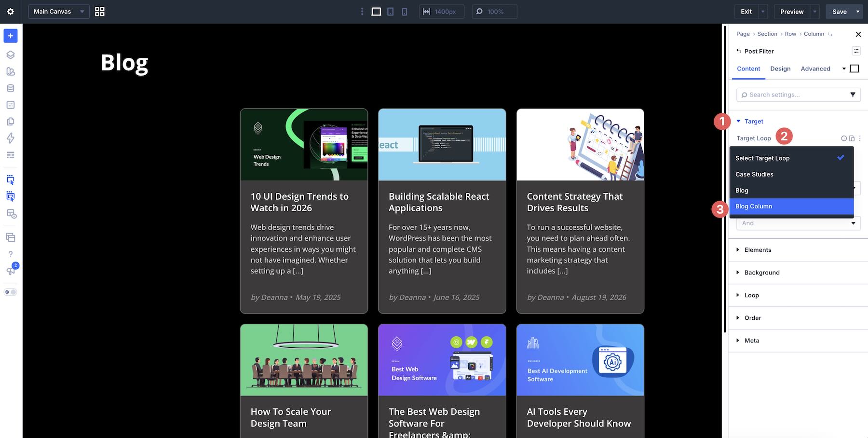
Task: Open the canvas grid view icon
Action: pyautogui.click(x=100, y=12)
